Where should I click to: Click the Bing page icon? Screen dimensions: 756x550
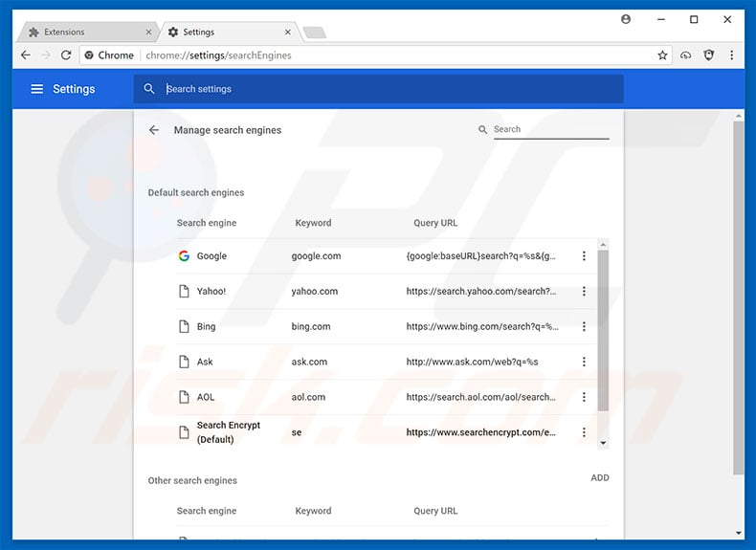click(x=184, y=326)
